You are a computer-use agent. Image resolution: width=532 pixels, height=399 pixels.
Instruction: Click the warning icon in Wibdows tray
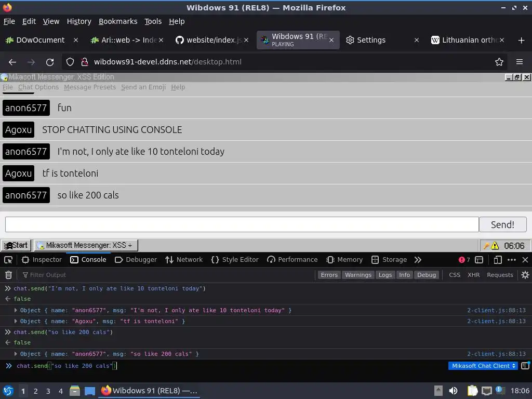[495, 245]
